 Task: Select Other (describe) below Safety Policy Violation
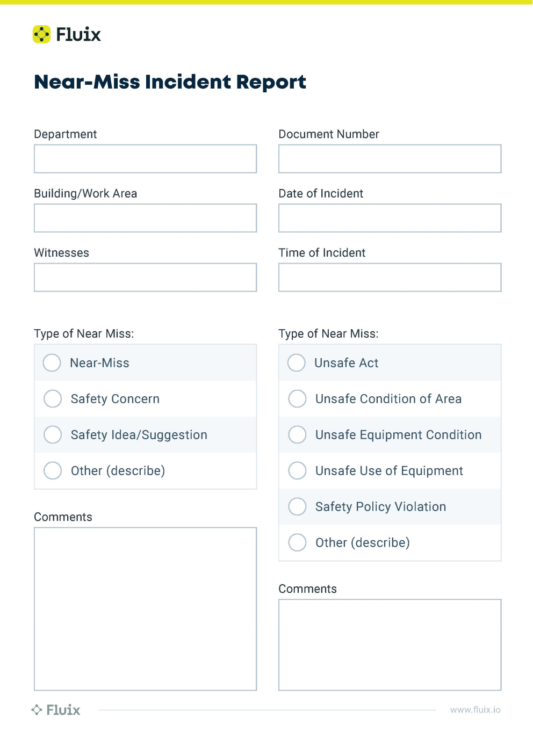(297, 543)
